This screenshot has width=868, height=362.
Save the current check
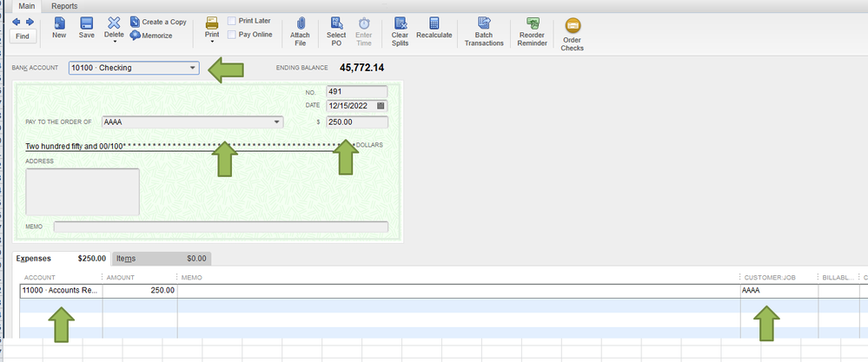(86, 28)
